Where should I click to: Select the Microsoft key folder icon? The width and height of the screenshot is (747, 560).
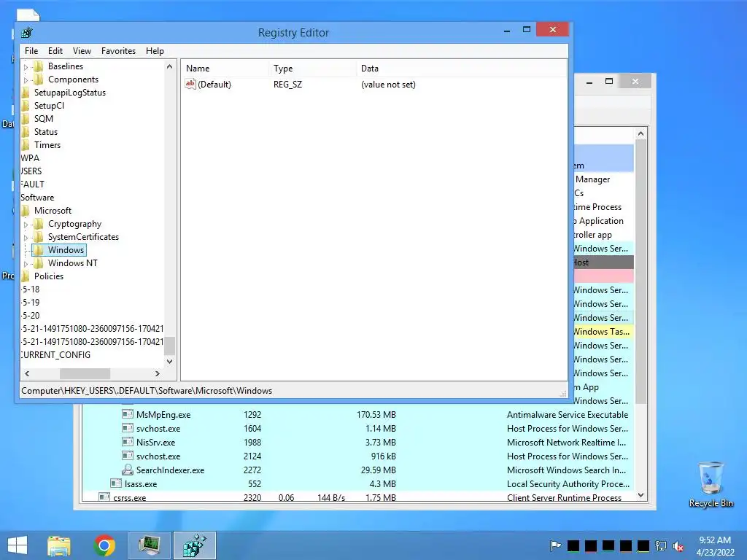(x=26, y=211)
